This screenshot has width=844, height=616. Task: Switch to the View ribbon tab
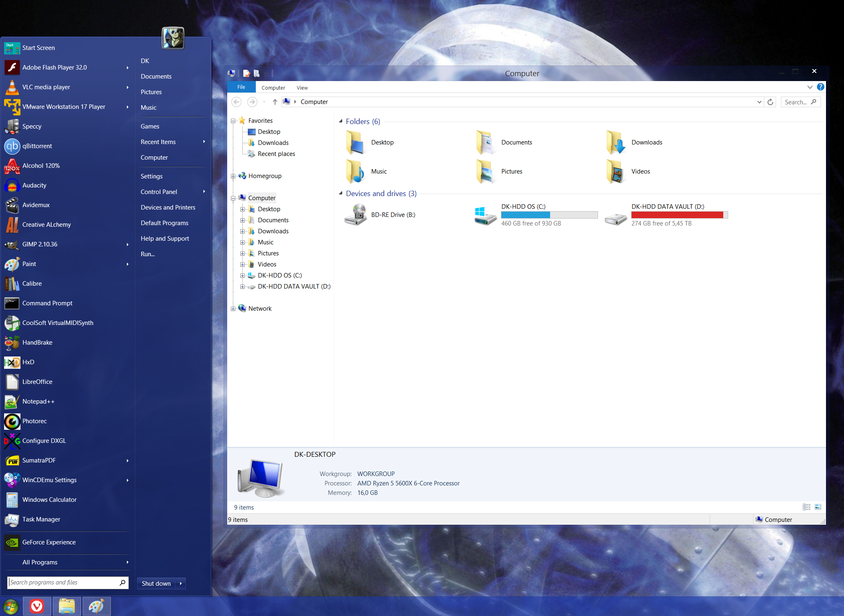[x=302, y=88]
